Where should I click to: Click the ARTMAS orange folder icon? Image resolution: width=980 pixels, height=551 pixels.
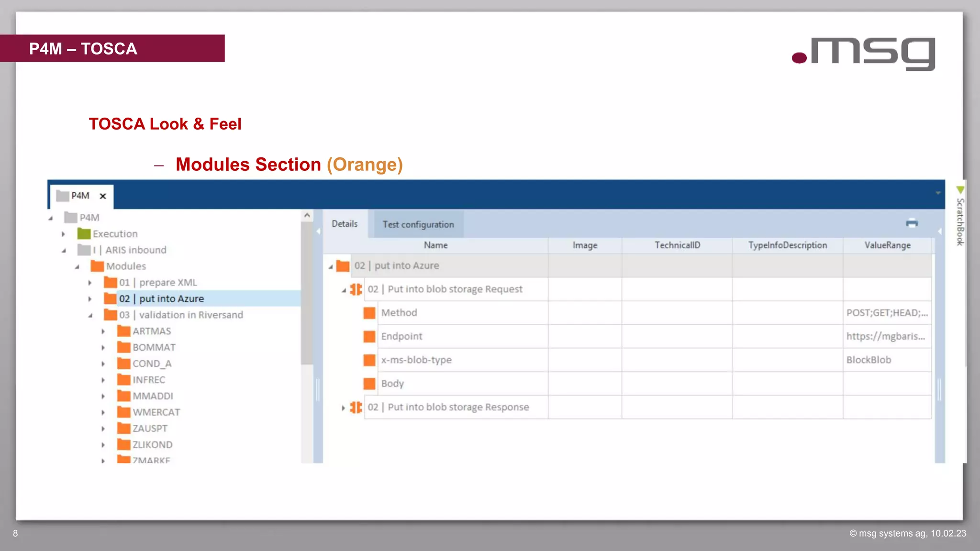(x=124, y=331)
